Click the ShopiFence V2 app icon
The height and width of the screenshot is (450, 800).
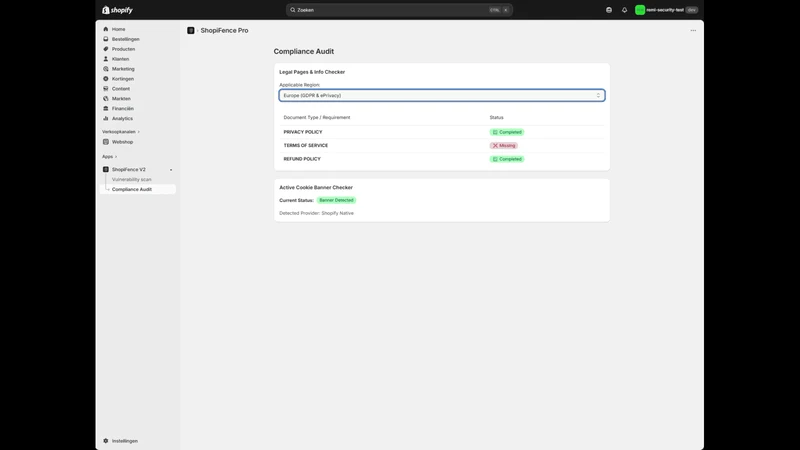106,169
